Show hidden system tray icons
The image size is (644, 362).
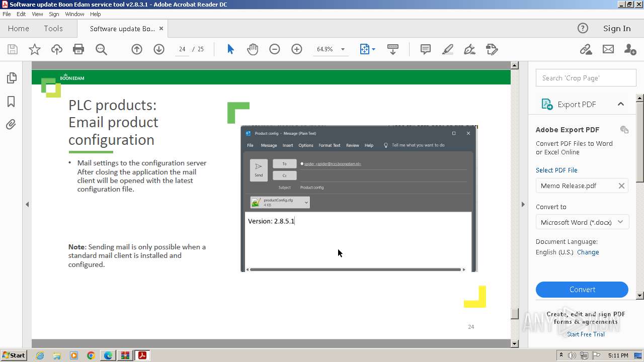[x=561, y=355]
